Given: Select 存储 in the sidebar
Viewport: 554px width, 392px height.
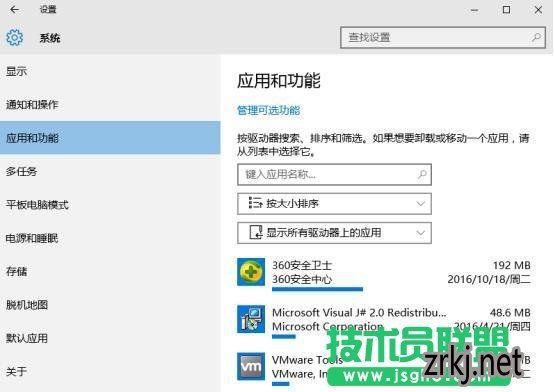Looking at the screenshot, I should click(x=110, y=271).
